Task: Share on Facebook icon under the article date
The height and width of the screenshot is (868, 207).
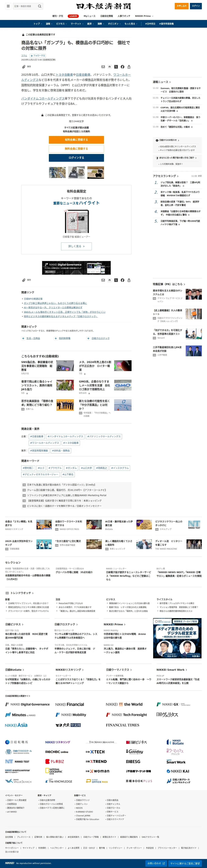Action: click(123, 67)
